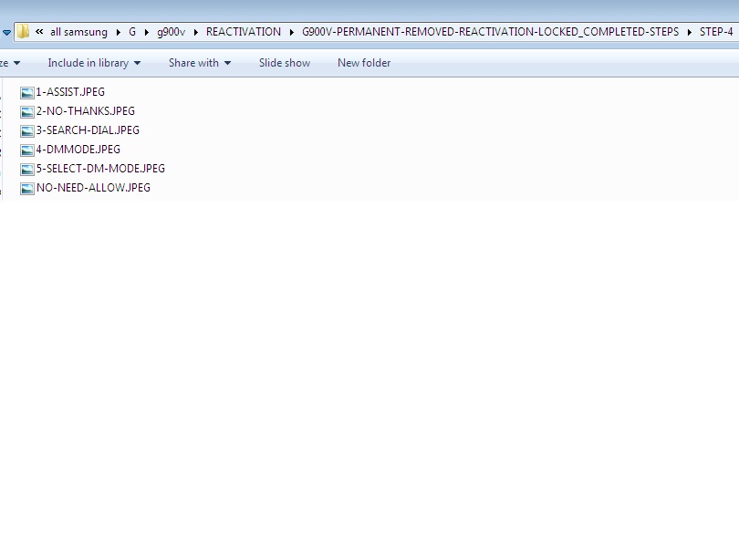The height and width of the screenshot is (560, 739).
Task: Select the 3-SEARCH-DIAL.JPEG file icon
Action: click(x=27, y=130)
